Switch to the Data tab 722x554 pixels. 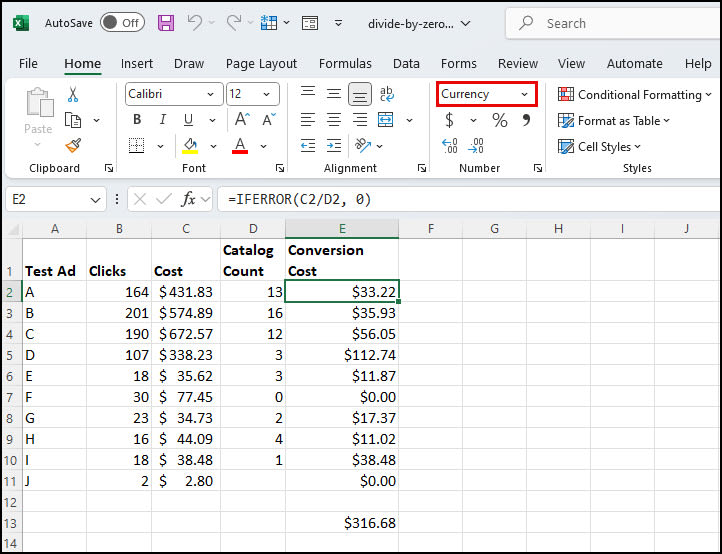tap(406, 64)
